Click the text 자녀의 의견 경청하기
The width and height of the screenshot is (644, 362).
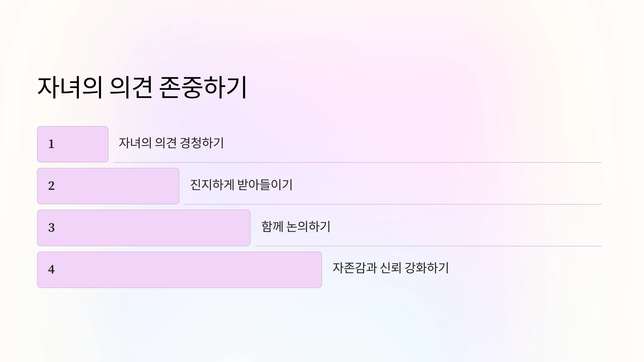[x=171, y=143]
